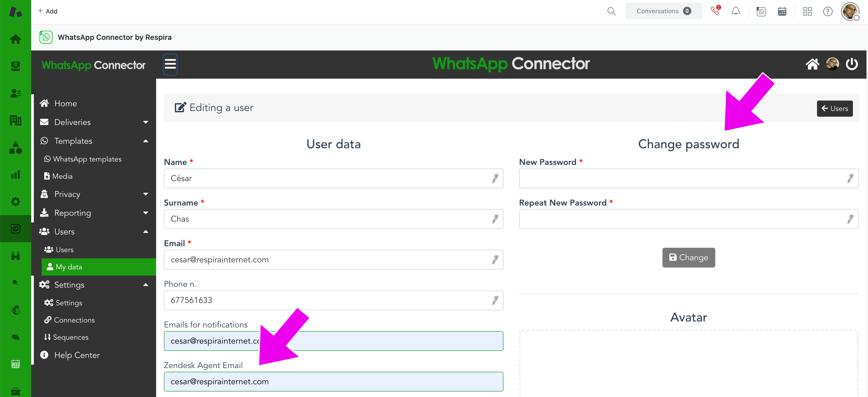Screen dimensions: 868x397
Task: Go back with the Users button
Action: pyautogui.click(x=835, y=109)
